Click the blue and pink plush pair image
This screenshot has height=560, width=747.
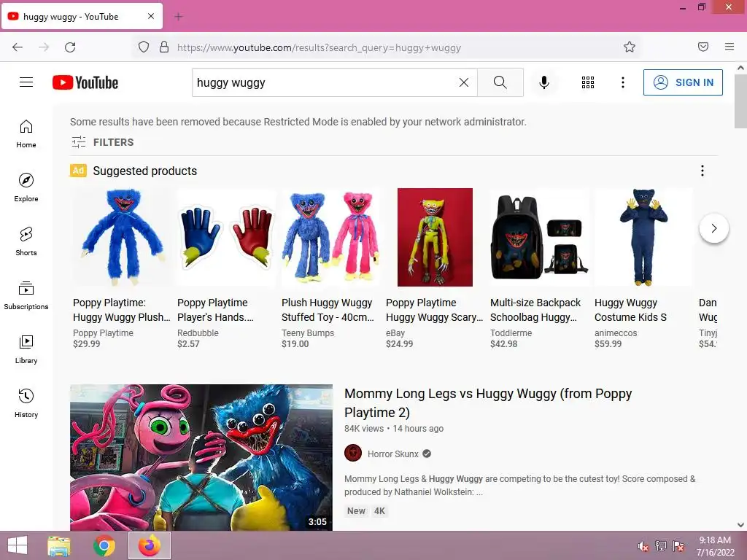click(x=330, y=237)
